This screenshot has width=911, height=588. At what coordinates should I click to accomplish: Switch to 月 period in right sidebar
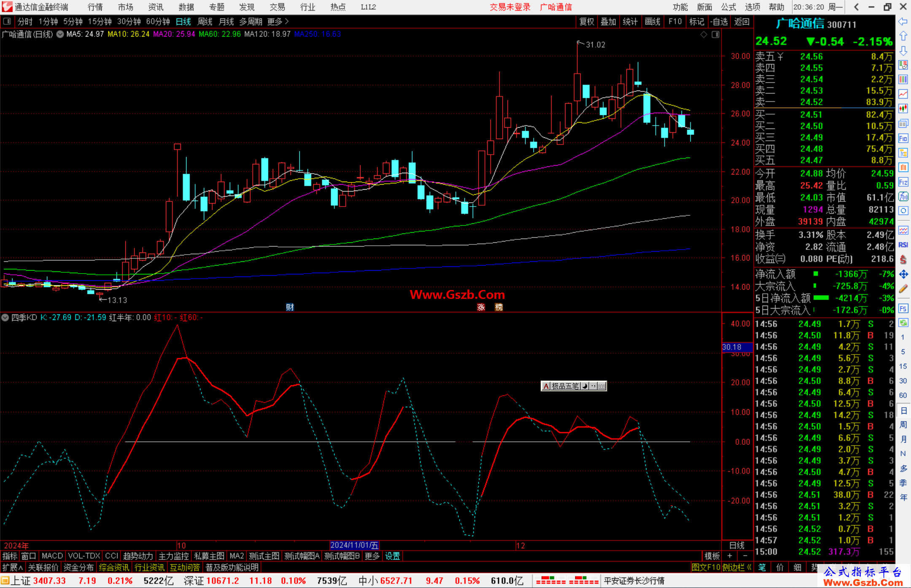coord(903,439)
